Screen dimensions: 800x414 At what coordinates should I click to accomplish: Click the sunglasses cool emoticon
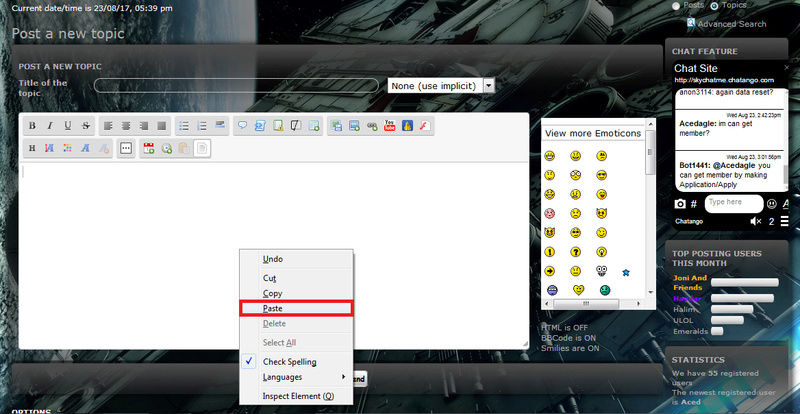point(601,175)
